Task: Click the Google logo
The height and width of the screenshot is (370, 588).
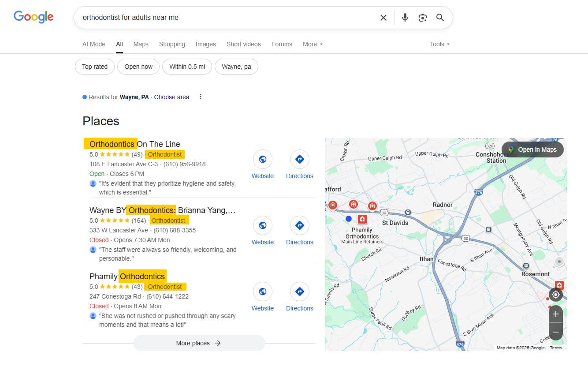Action: (33, 17)
